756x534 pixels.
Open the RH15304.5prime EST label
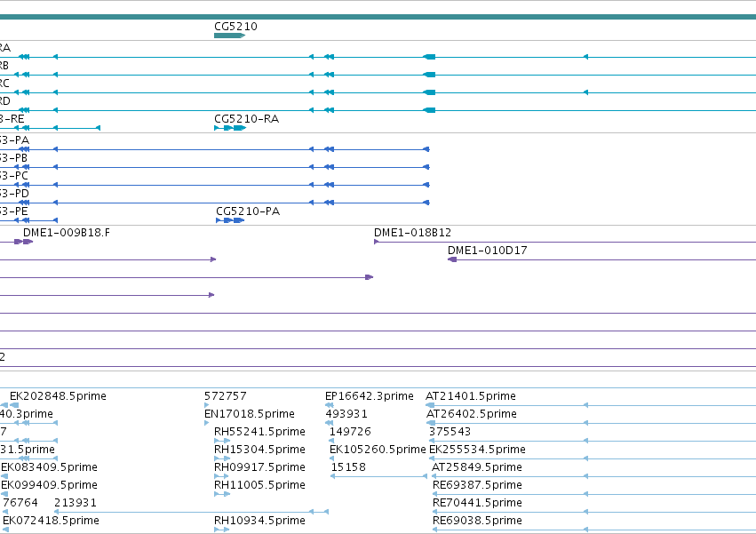(260, 450)
